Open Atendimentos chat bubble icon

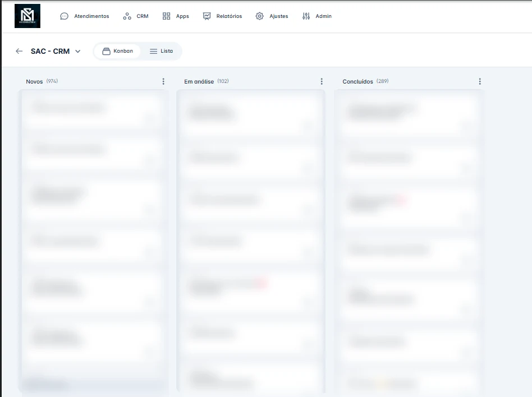(x=64, y=16)
